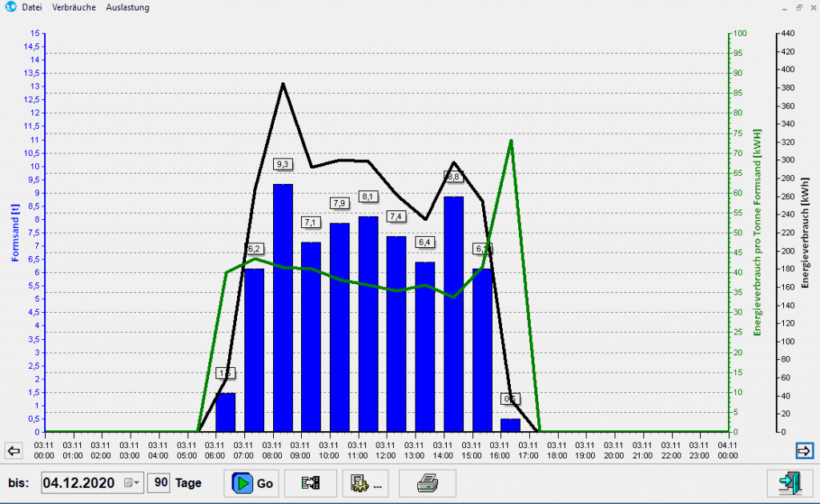Click the green line peak near 16:00
Screen dimensions: 820x504
[x=511, y=141]
